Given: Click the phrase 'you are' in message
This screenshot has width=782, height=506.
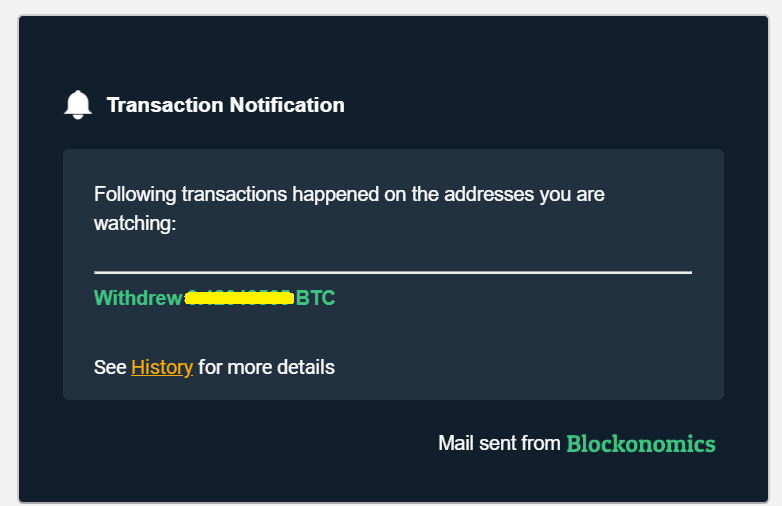Looking at the screenshot, I should pos(572,195).
